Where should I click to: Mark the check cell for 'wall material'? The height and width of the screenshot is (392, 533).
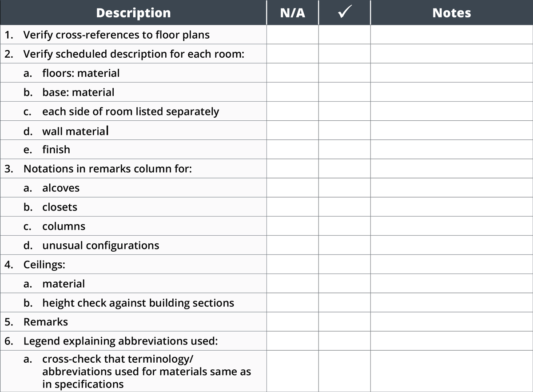[x=344, y=131]
